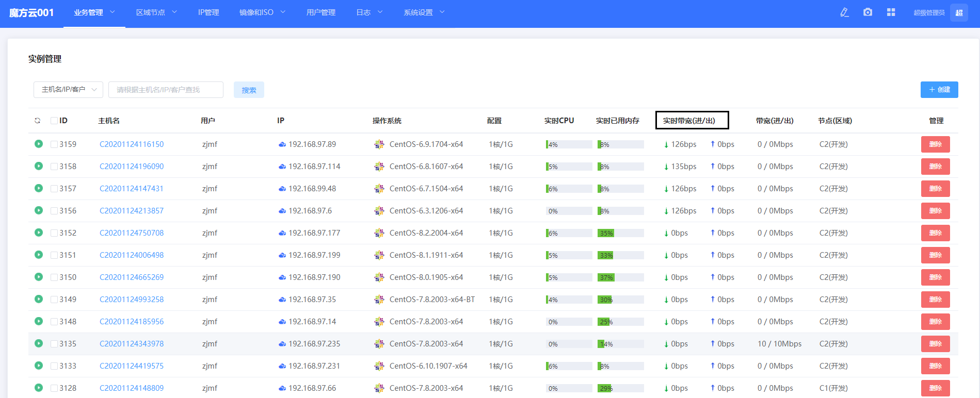Click the table refresh icon beside ID header
This screenshot has height=398, width=980.
38,121
